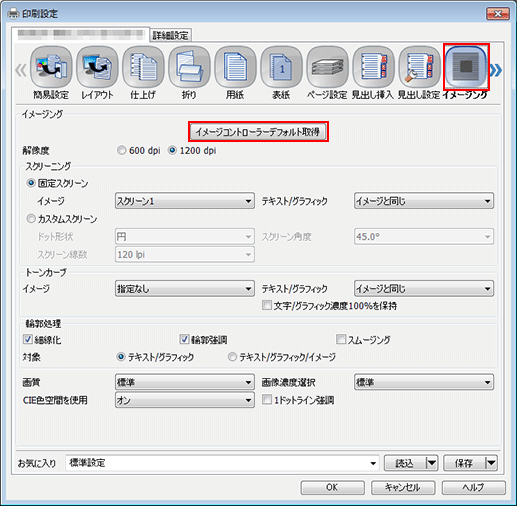
Task: Open the お気に入り 標準設定 combo box
Action: 222,463
